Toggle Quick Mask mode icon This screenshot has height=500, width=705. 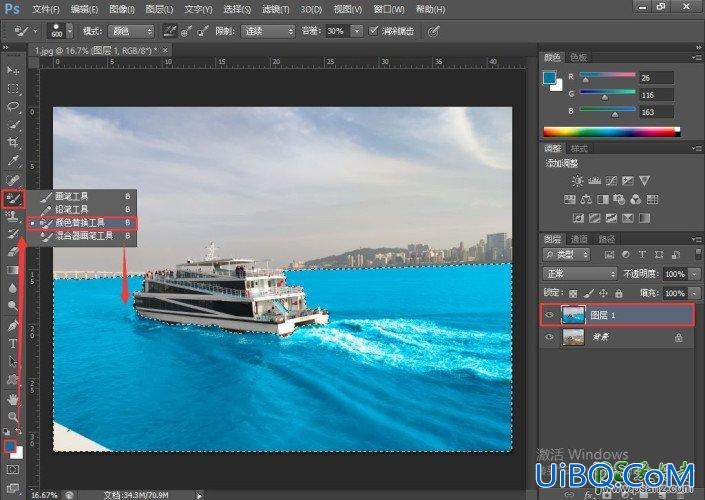pyautogui.click(x=13, y=469)
